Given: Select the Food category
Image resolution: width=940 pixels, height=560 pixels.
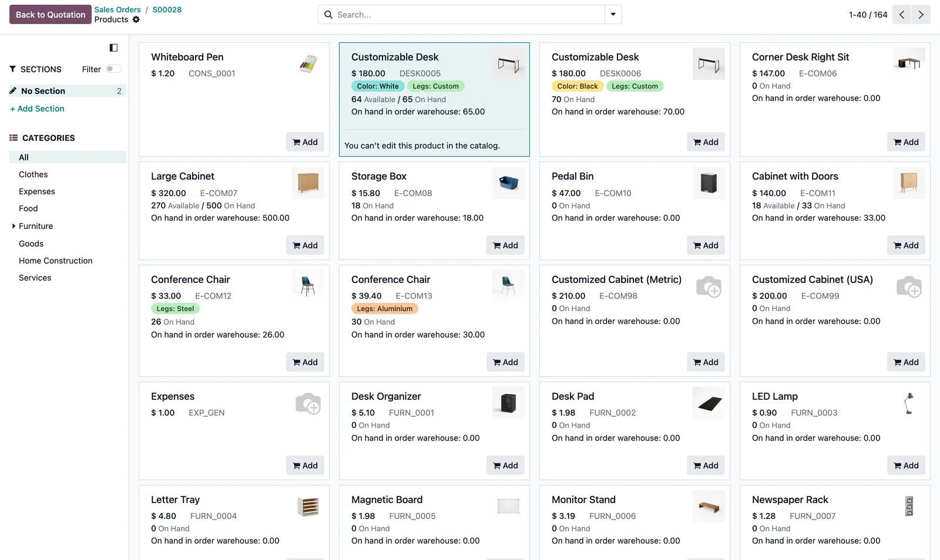Looking at the screenshot, I should pyautogui.click(x=28, y=208).
